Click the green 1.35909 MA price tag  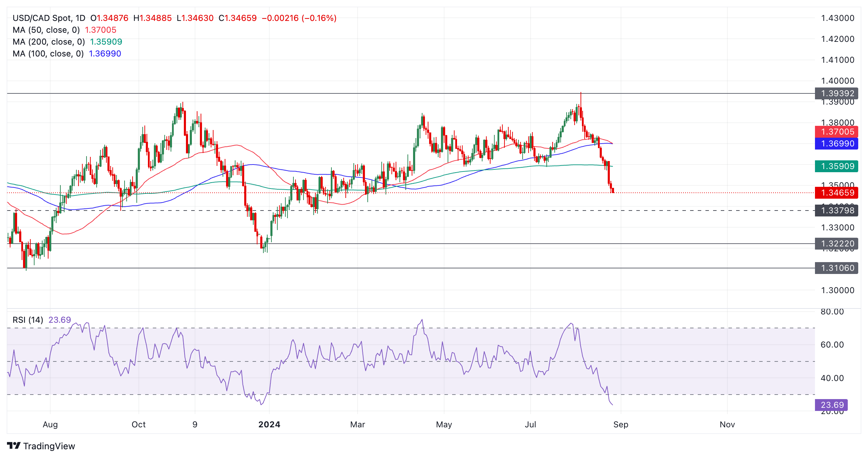point(836,166)
